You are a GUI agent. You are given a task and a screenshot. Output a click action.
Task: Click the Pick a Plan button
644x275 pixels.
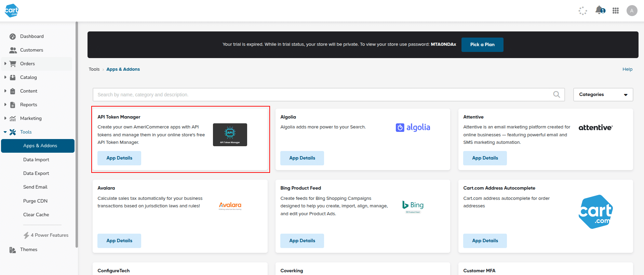click(x=482, y=45)
